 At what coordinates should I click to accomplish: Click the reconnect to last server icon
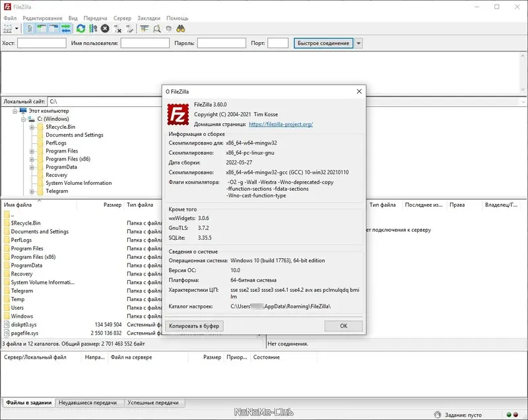(x=129, y=29)
